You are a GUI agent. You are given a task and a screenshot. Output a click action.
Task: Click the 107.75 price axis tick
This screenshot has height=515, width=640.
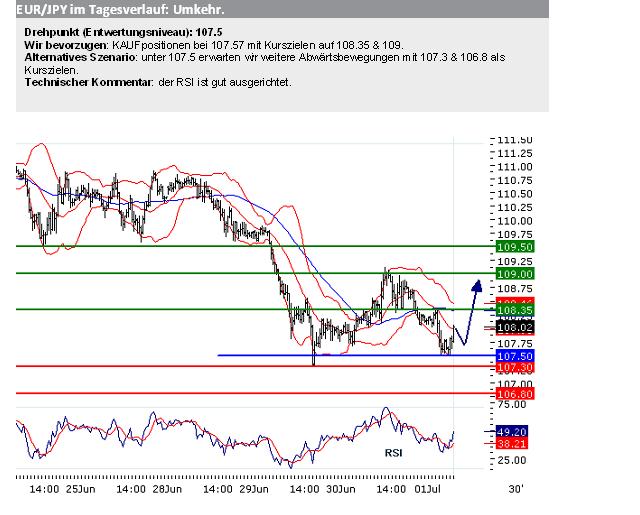515,344
